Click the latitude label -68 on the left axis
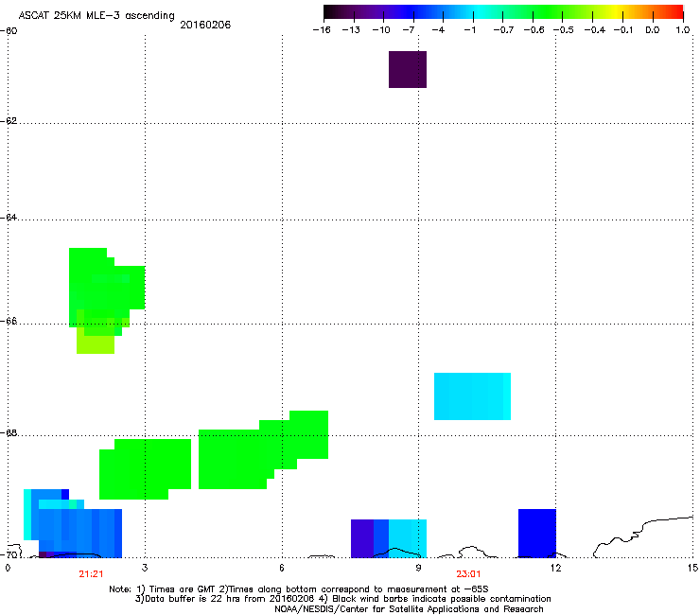This screenshot has width=700, height=615. [9, 432]
